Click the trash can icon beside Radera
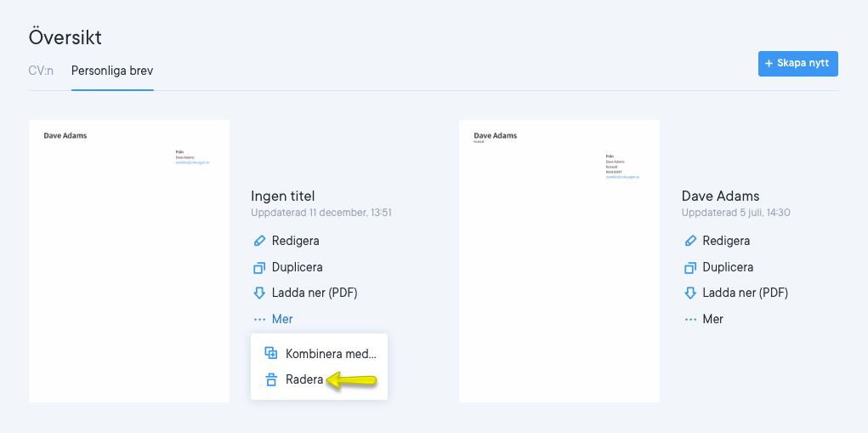868x433 pixels. pyautogui.click(x=271, y=380)
